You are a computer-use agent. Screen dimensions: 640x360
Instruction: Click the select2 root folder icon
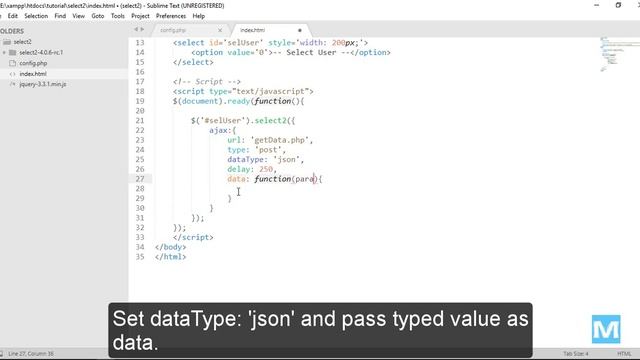(7, 42)
